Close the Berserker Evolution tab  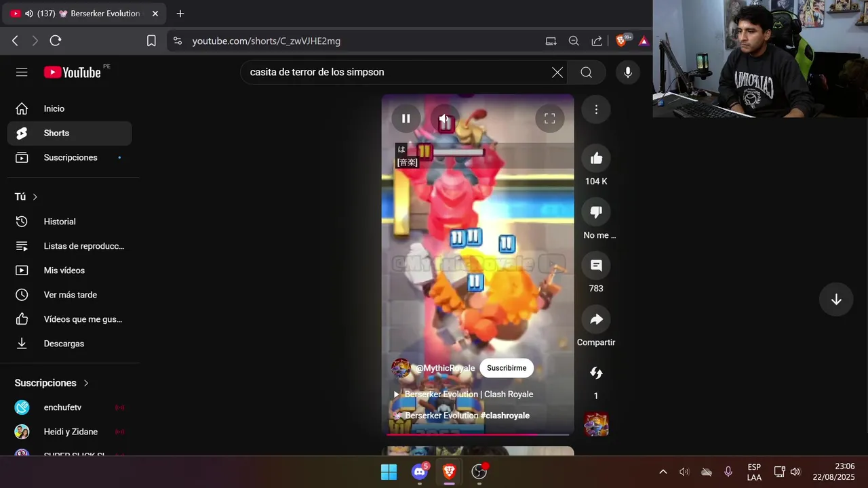(x=155, y=14)
